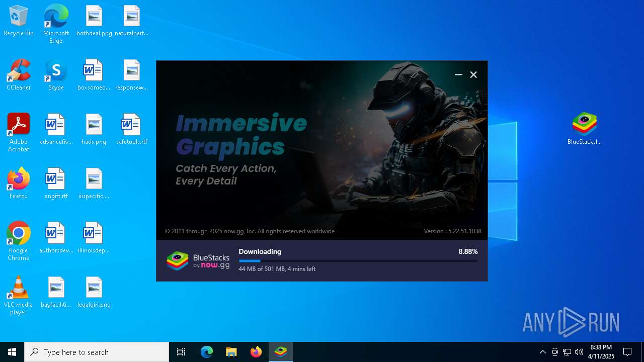Select the authorsdev Word document icon
The height and width of the screenshot is (362, 644).
[56, 238]
